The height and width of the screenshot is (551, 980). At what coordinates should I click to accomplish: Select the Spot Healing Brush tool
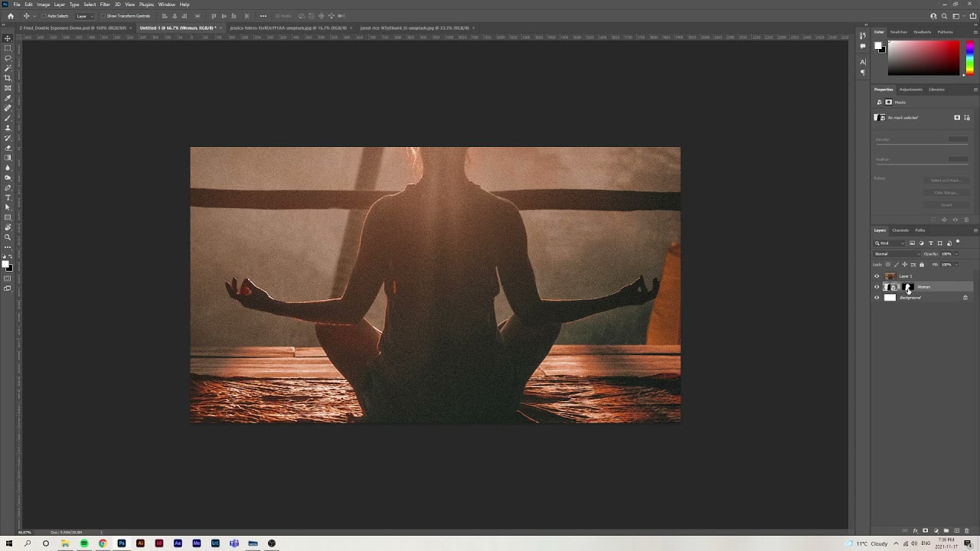(8, 108)
